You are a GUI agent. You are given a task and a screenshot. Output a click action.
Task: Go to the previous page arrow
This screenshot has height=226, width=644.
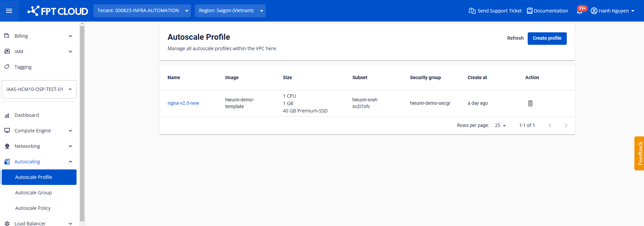point(550,126)
